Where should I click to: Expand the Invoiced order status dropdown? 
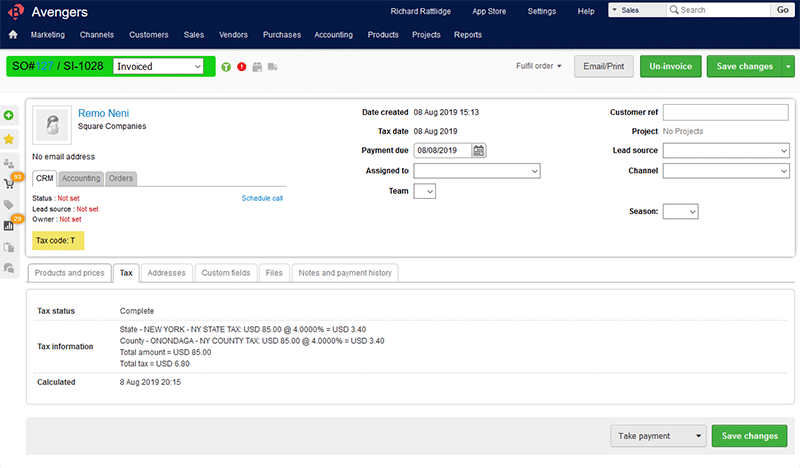point(158,66)
